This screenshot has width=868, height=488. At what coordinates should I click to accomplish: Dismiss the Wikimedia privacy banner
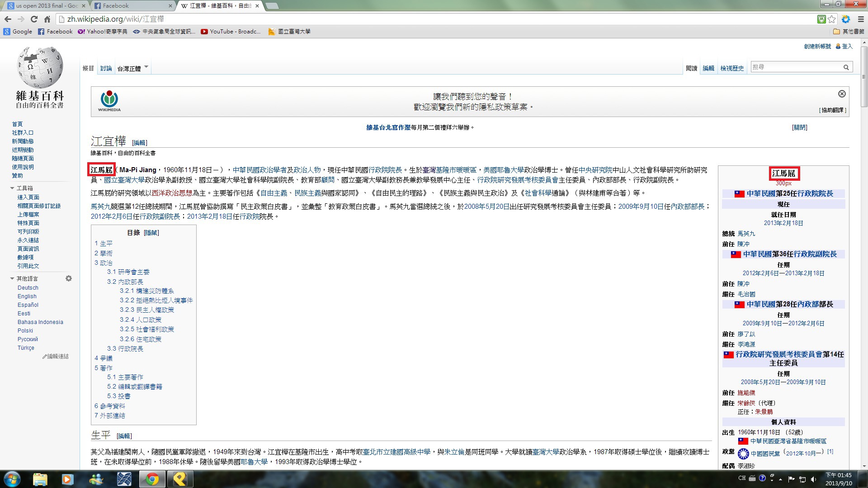click(842, 94)
